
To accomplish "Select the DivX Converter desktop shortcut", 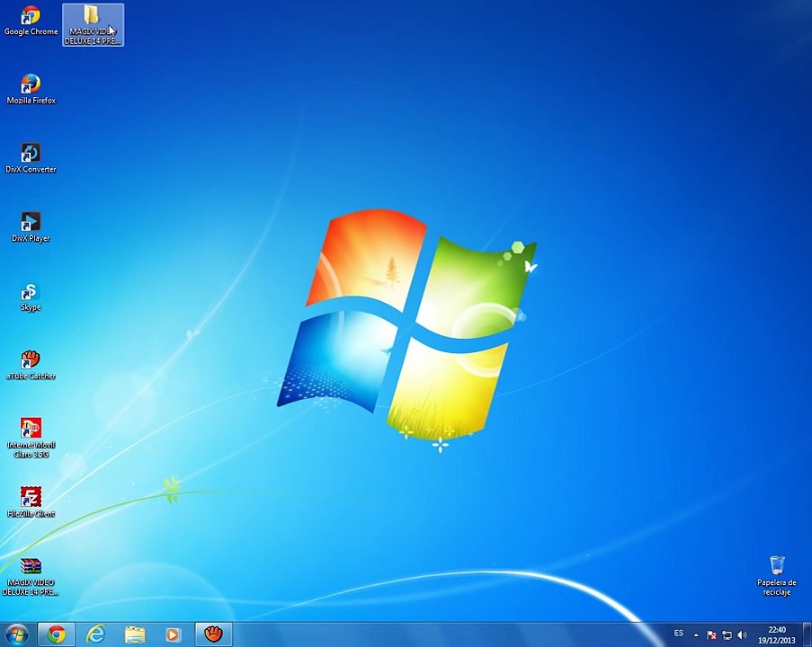I will [x=31, y=158].
